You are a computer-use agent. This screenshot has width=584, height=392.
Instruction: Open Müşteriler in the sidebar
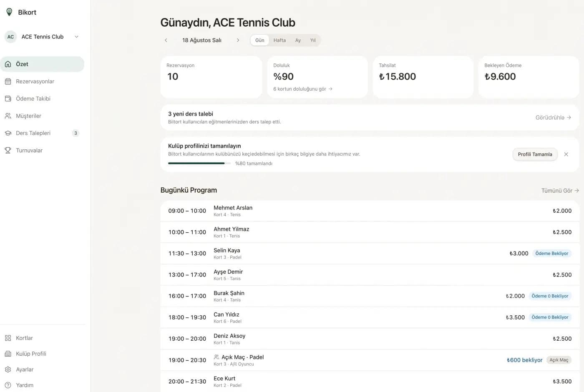(x=42, y=116)
